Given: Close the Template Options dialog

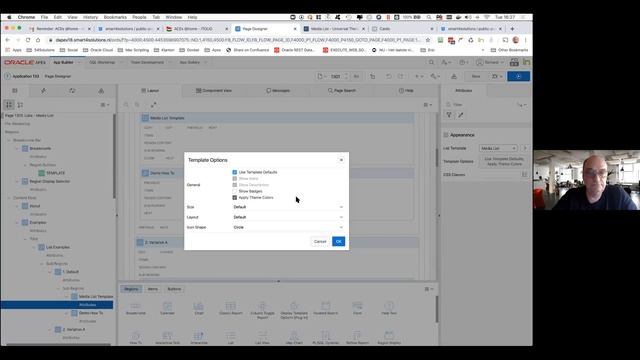Looking at the screenshot, I should (341, 160).
